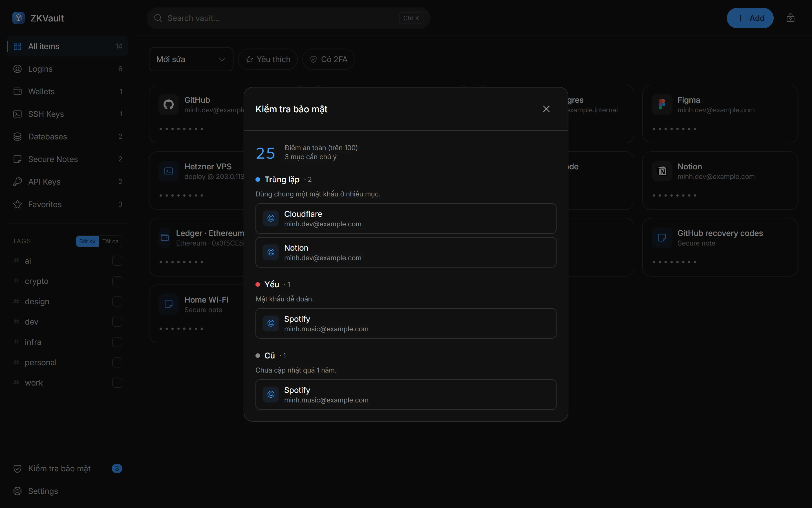Click the API Keys key icon
812x508 pixels.
[x=17, y=182]
